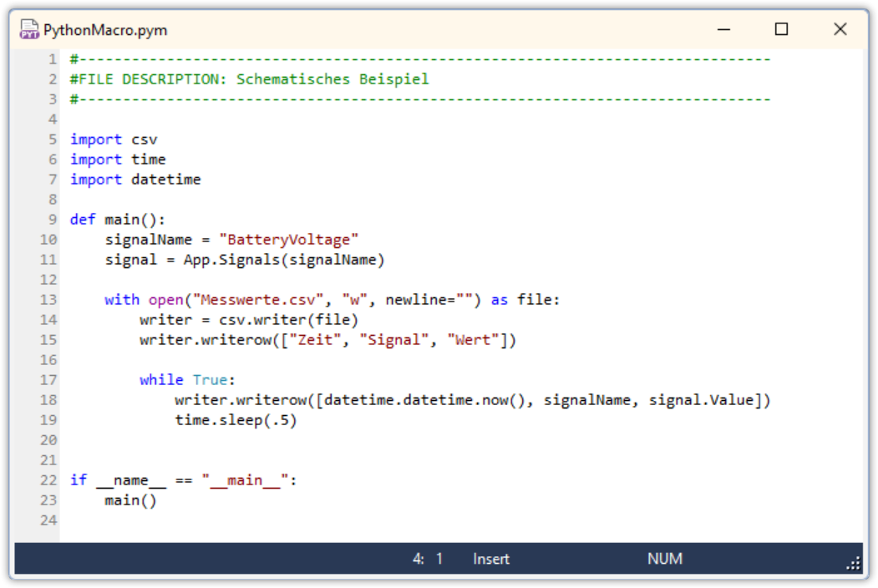This screenshot has height=588, width=878.
Task: Click 'csv.writer(file)' in line 14
Action: point(288,320)
